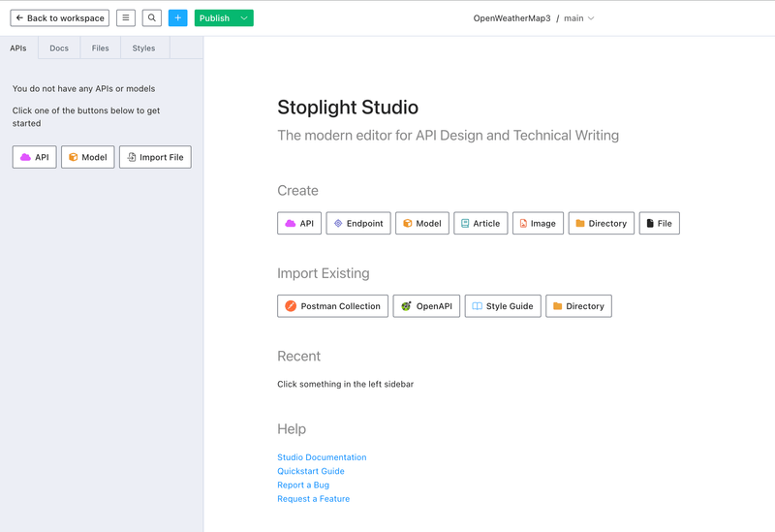775x532 pixels.
Task: Click Import File in the sidebar
Action: point(155,157)
